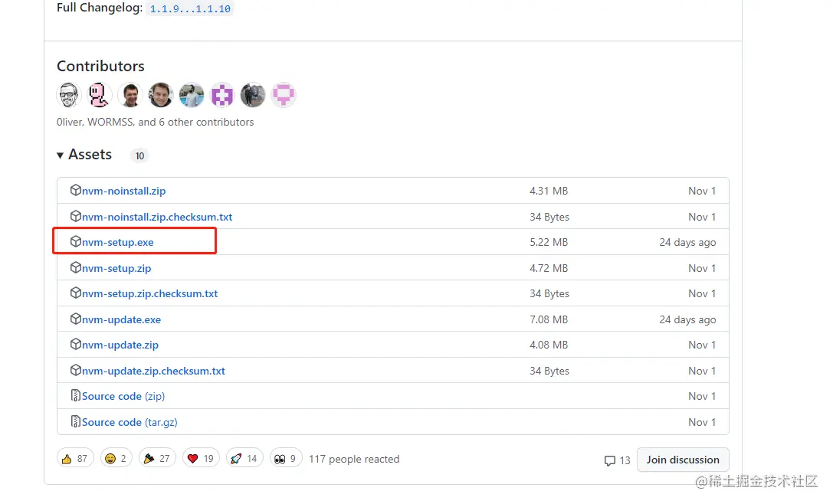This screenshot has width=833, height=504.
Task: Click file-zip icon beside Source code (zip)
Action: [75, 396]
